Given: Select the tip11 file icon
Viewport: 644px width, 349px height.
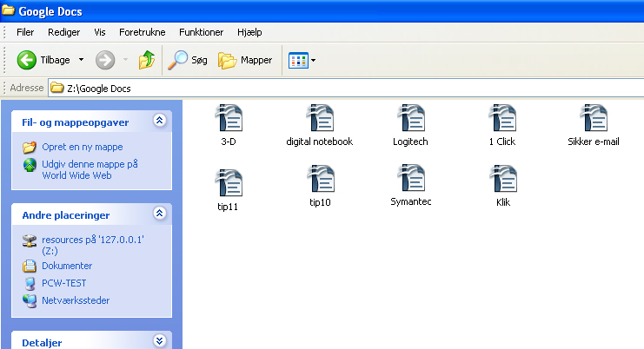Looking at the screenshot, I should (229, 183).
